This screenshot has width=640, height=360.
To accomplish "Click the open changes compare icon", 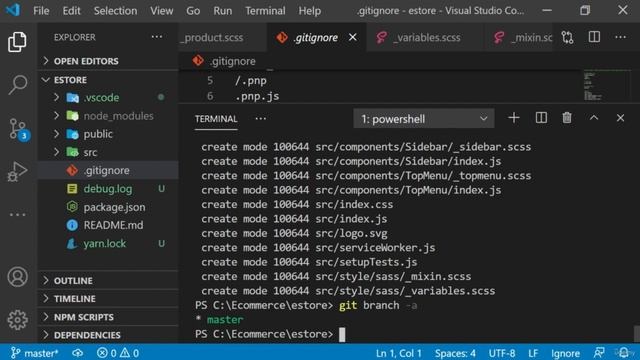I will pyautogui.click(x=567, y=38).
